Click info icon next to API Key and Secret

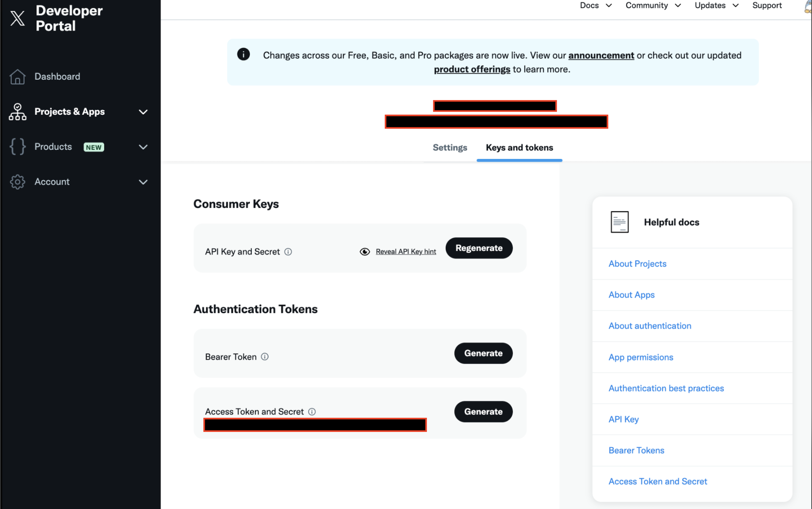pyautogui.click(x=288, y=252)
